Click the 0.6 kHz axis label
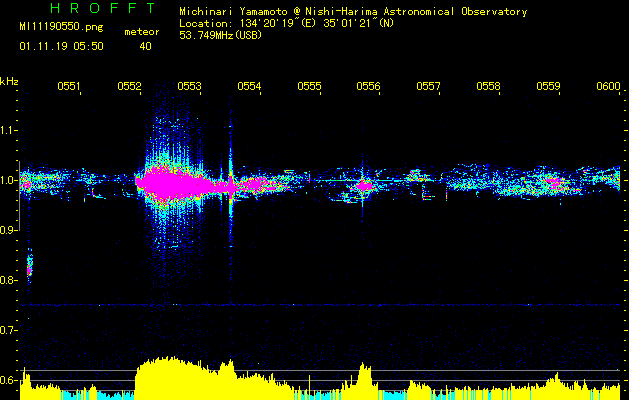Image resolution: width=629 pixels, height=400 pixels. click(x=7, y=380)
